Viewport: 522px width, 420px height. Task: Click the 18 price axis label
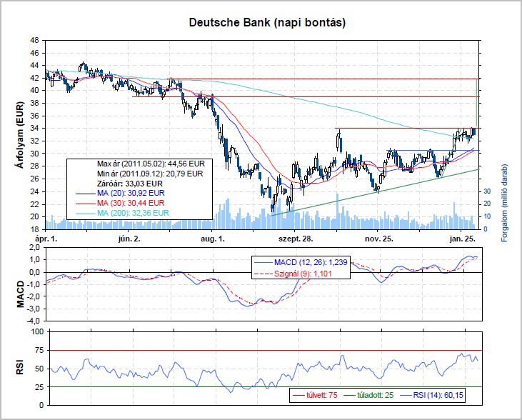point(34,229)
